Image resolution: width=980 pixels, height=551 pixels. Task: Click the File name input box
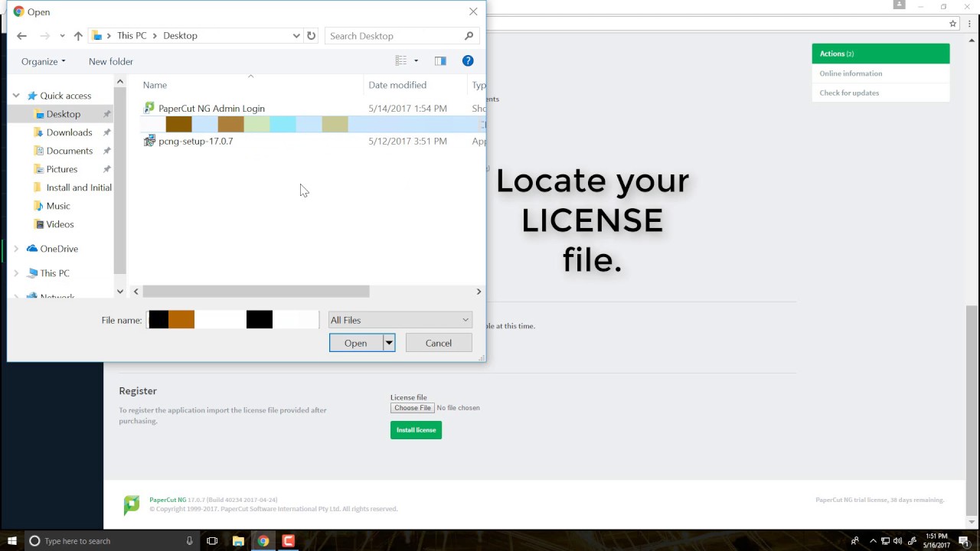coord(233,320)
